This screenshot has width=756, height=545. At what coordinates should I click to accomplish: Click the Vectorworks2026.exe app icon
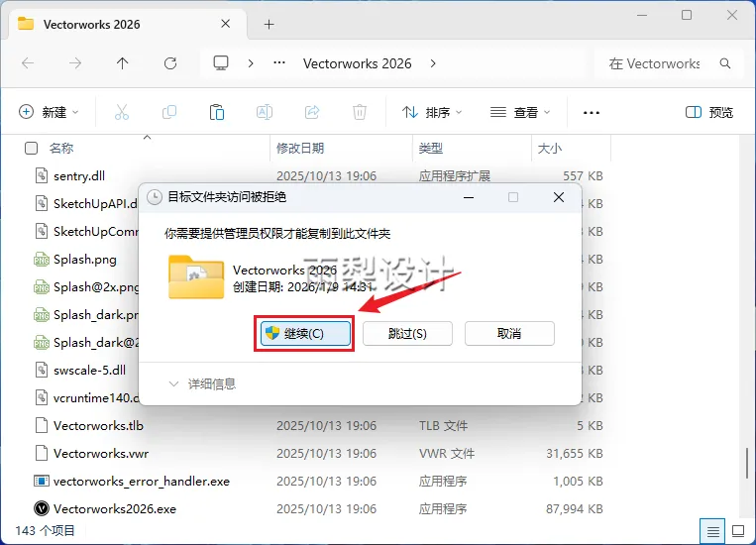pyautogui.click(x=42, y=508)
